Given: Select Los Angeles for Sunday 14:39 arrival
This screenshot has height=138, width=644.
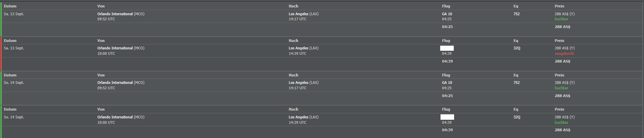Looking at the screenshot, I should point(298,117).
